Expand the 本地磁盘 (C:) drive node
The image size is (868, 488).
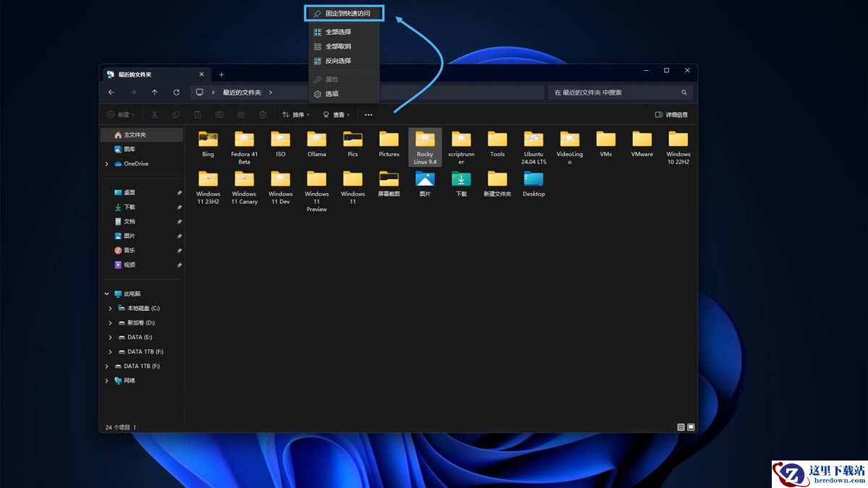pos(111,308)
